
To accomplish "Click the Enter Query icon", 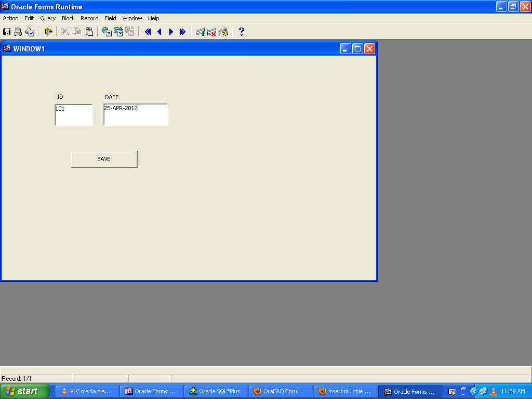I will pos(107,32).
